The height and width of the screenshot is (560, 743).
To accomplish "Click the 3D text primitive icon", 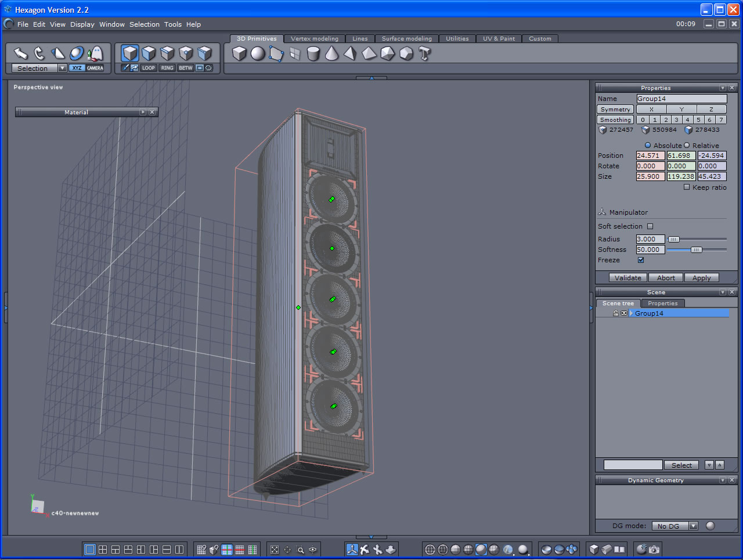I will 425,54.
